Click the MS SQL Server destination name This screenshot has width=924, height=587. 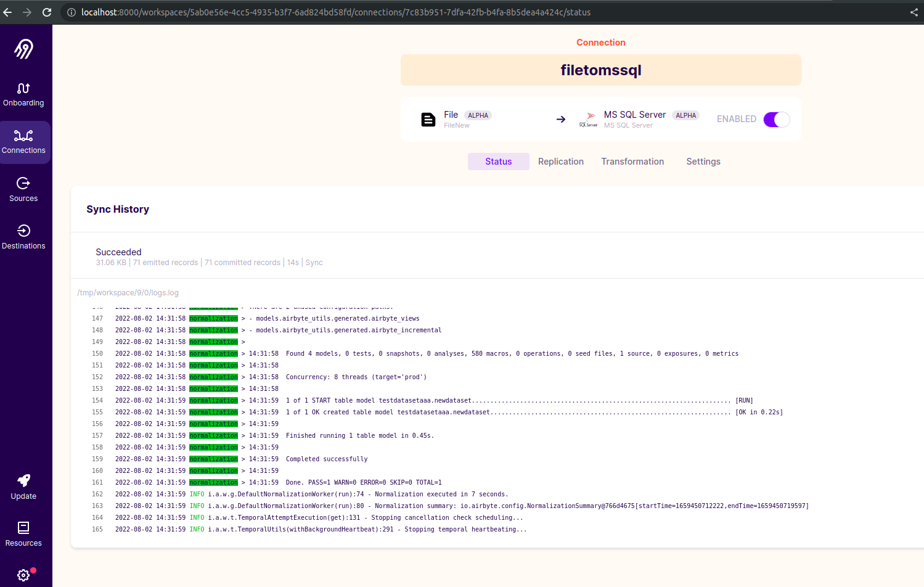(635, 115)
